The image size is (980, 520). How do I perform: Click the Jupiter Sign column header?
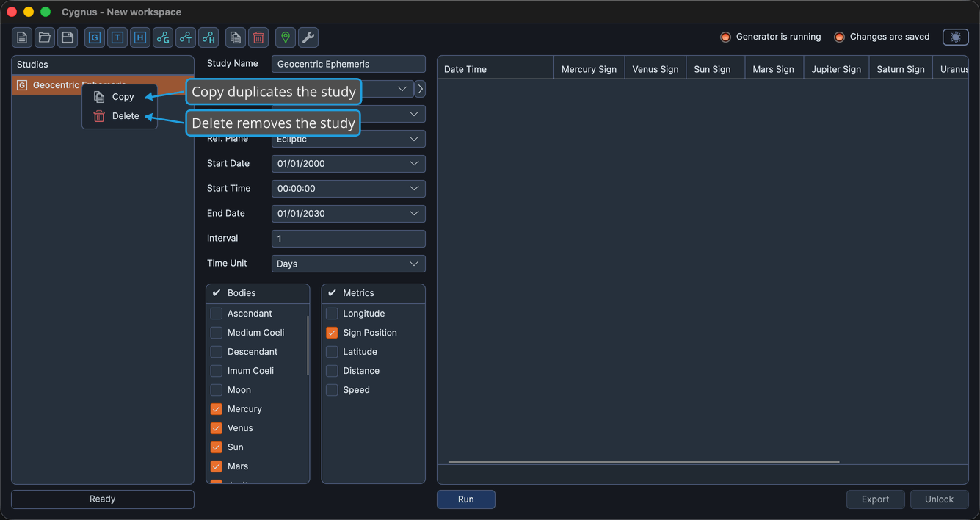tap(836, 69)
